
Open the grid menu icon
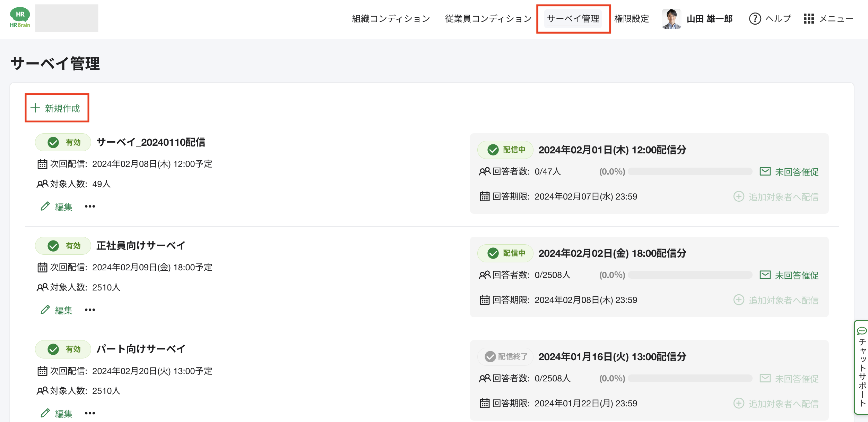click(x=808, y=19)
